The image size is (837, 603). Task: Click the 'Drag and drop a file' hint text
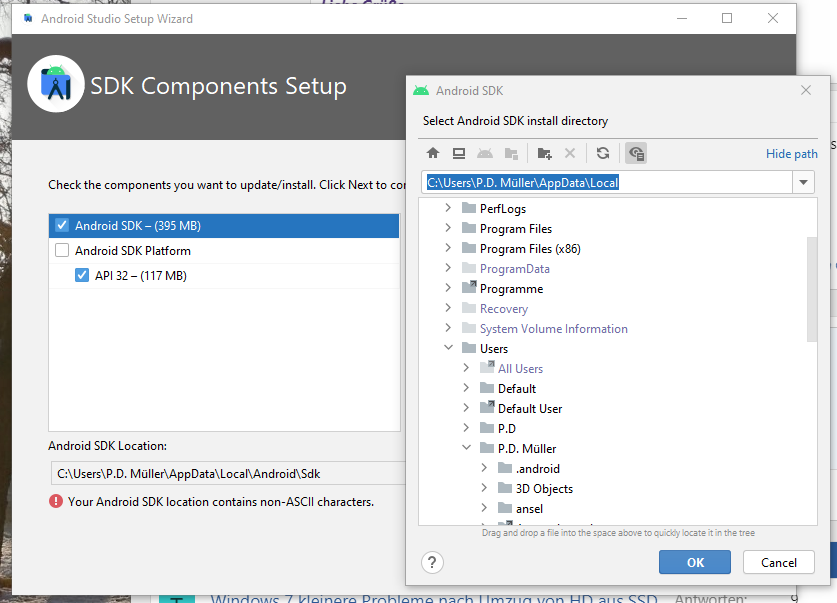618,533
